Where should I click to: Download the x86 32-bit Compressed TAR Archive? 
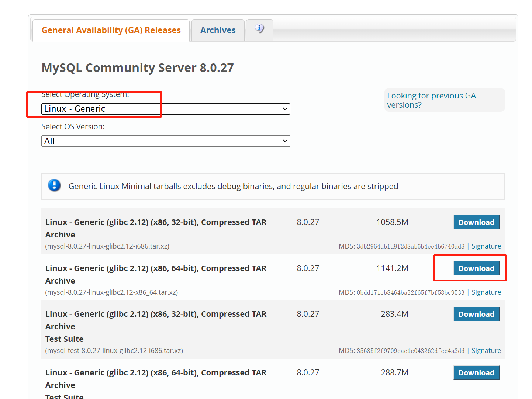[476, 222]
